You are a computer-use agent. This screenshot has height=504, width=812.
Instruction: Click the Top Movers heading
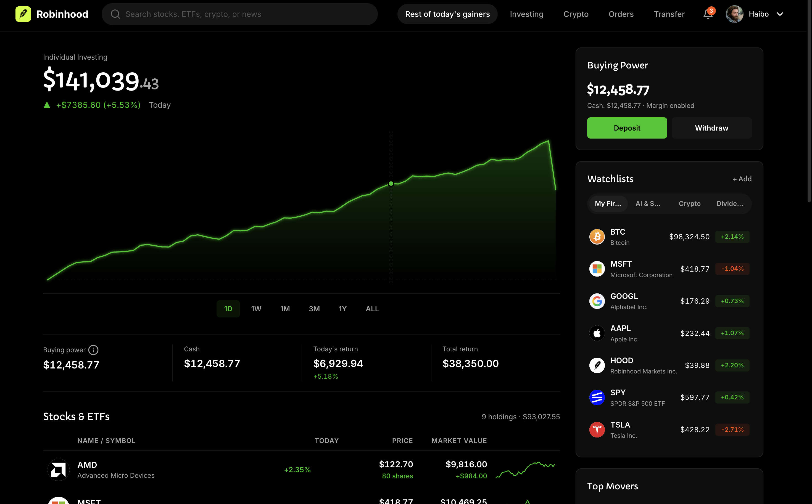pyautogui.click(x=612, y=486)
